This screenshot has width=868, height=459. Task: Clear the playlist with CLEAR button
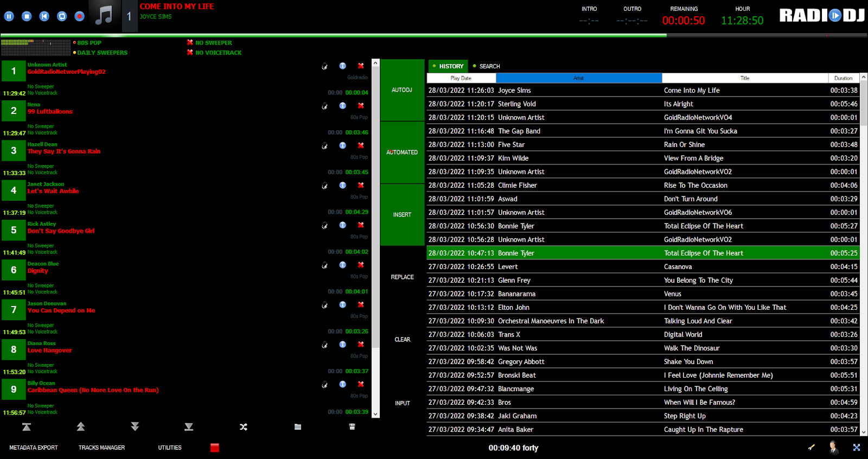pos(402,340)
